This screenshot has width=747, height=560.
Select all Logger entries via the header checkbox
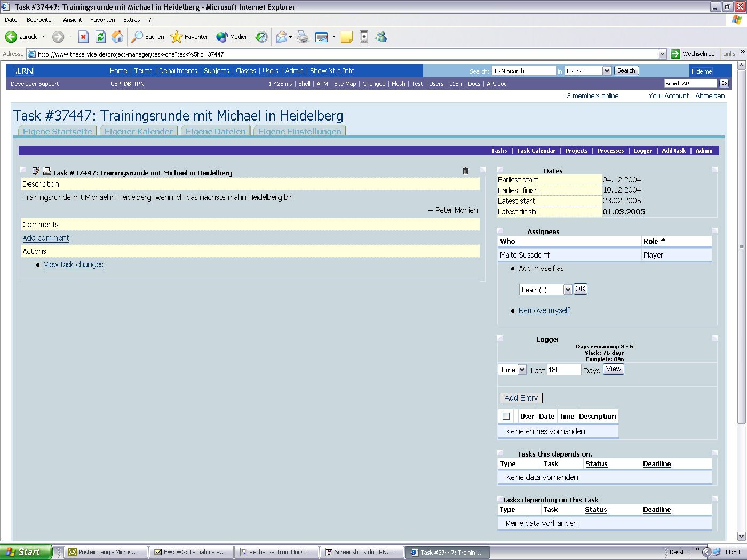506,416
